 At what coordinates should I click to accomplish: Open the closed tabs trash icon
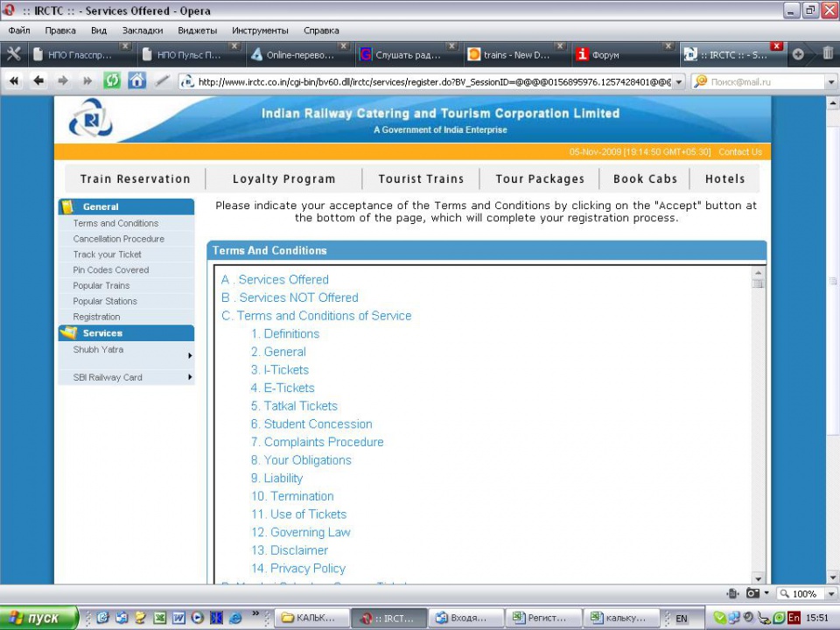click(827, 54)
